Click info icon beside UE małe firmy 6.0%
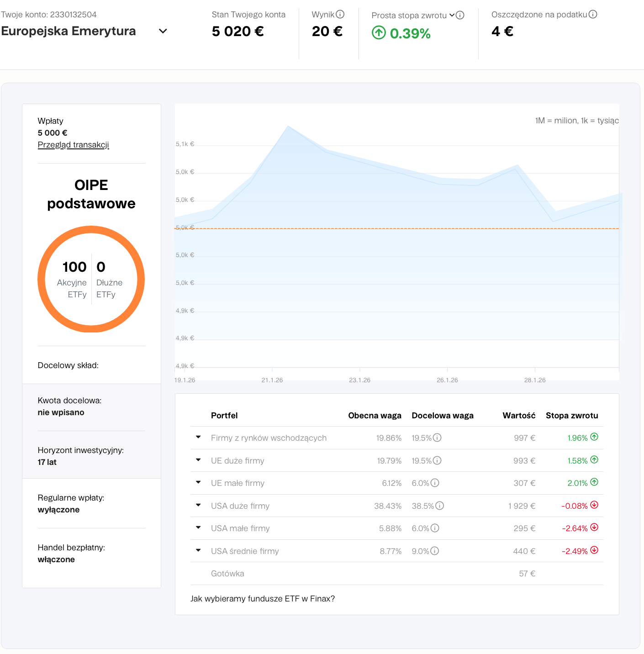 click(x=435, y=483)
